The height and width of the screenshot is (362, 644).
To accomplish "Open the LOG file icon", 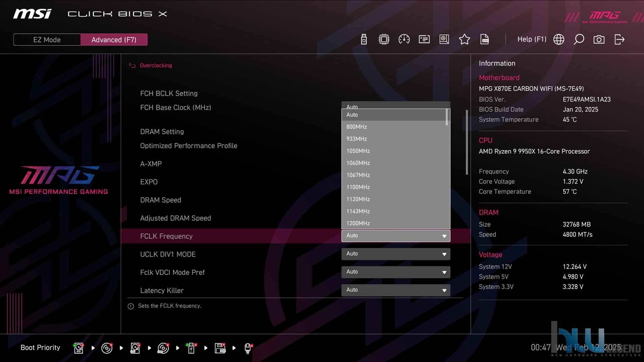I will (x=485, y=39).
